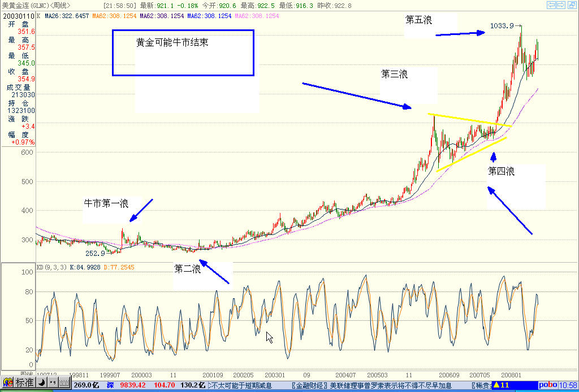
Task: Click the 幅度 +0.97% value
Action: [23, 142]
